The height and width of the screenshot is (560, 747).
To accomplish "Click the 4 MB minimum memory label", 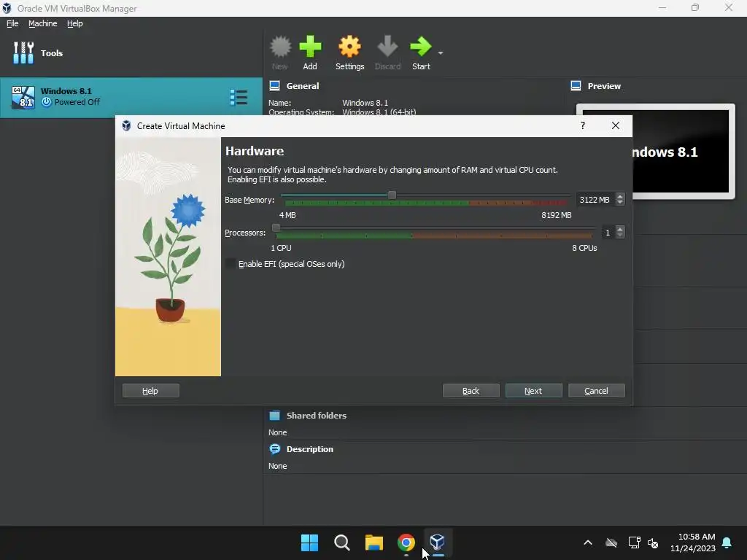I will [x=287, y=215].
